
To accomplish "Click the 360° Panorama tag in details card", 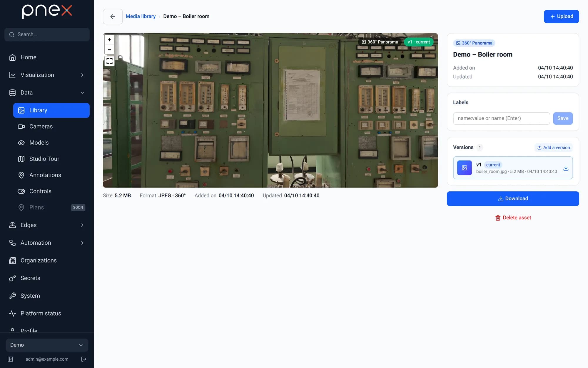I will [474, 43].
